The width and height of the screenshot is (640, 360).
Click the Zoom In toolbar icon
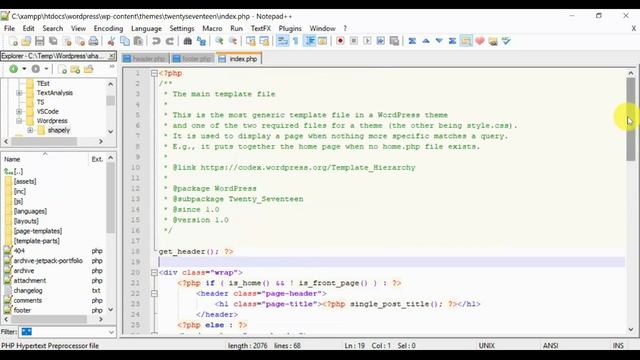tap(219, 41)
